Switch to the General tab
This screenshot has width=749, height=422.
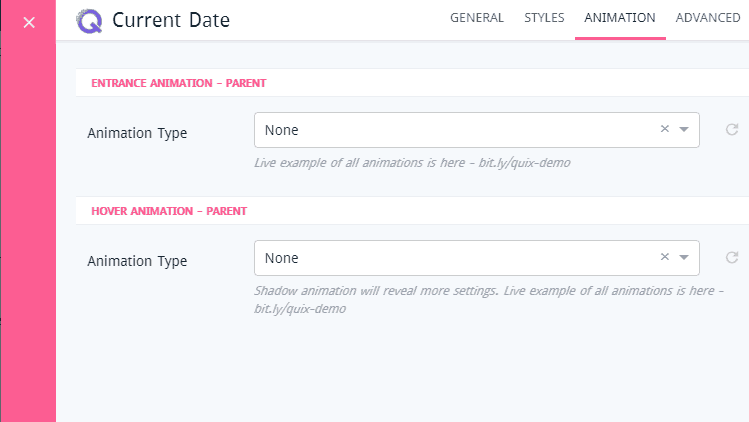pos(477,18)
